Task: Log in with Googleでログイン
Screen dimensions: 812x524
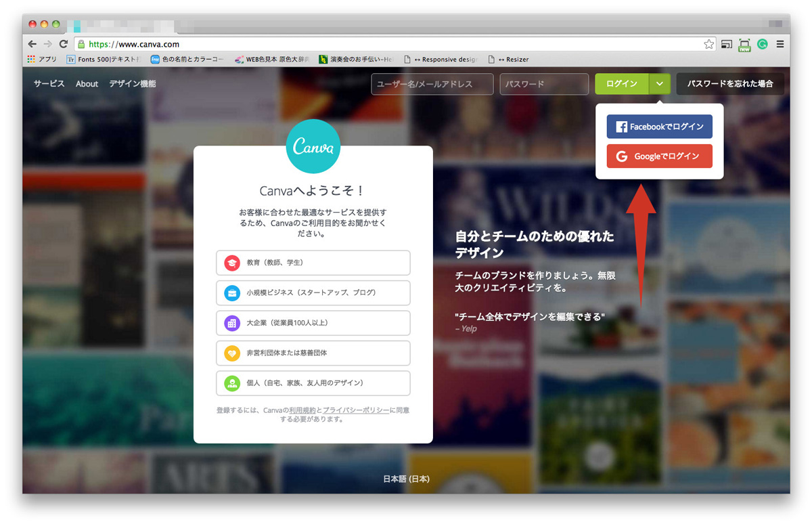Action: tap(660, 156)
